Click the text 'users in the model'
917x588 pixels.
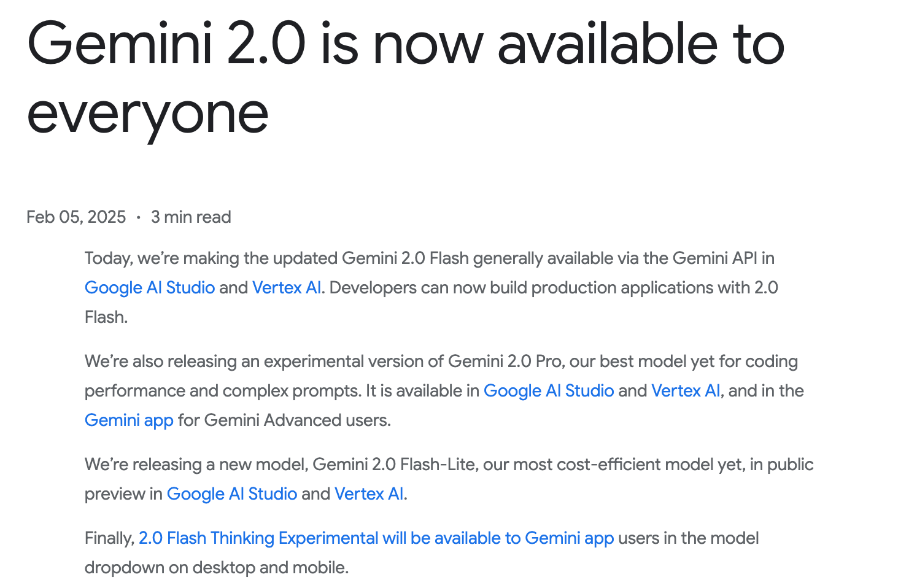point(689,538)
